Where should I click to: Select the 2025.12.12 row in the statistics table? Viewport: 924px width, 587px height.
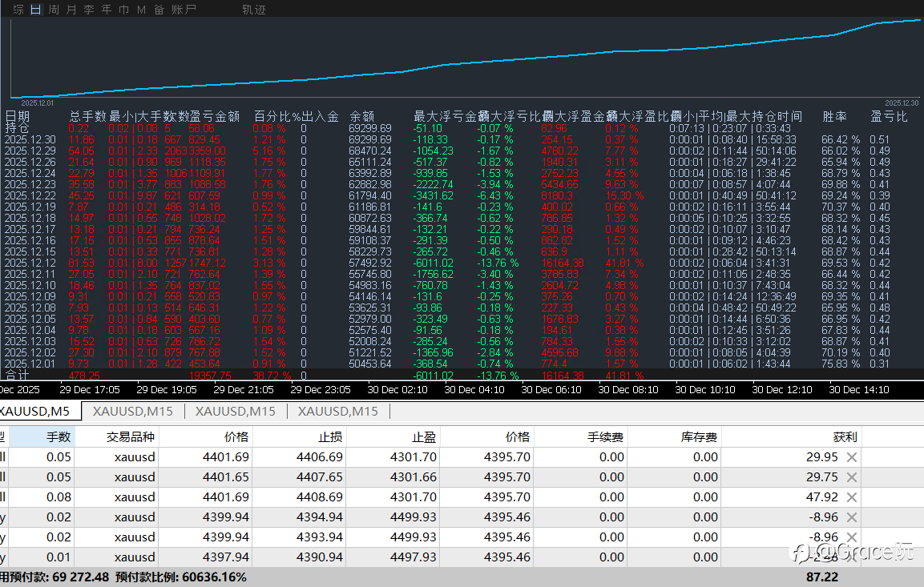click(30, 263)
